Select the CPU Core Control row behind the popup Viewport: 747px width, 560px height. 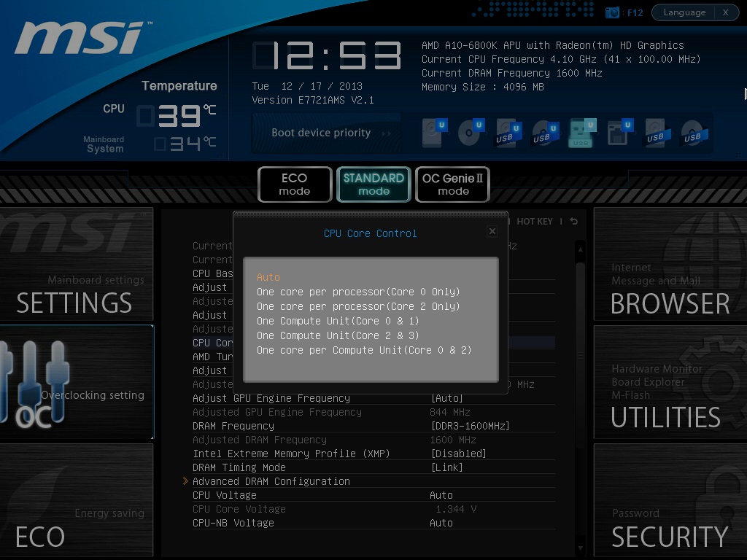coord(212,343)
